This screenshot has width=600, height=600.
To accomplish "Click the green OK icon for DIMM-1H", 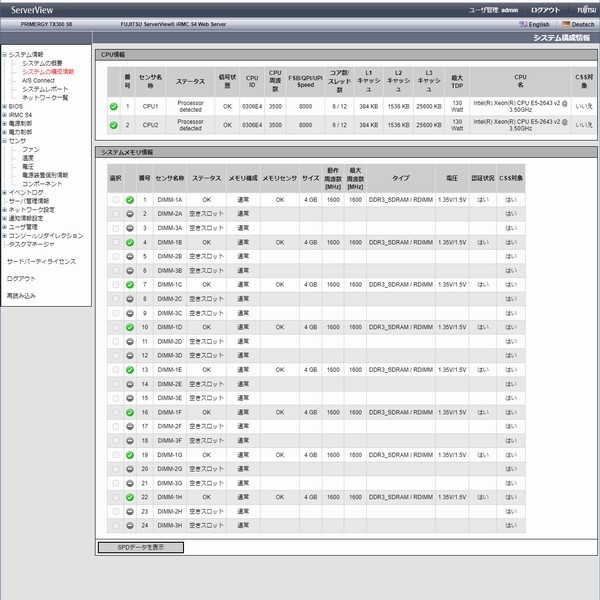I will click(130, 497).
